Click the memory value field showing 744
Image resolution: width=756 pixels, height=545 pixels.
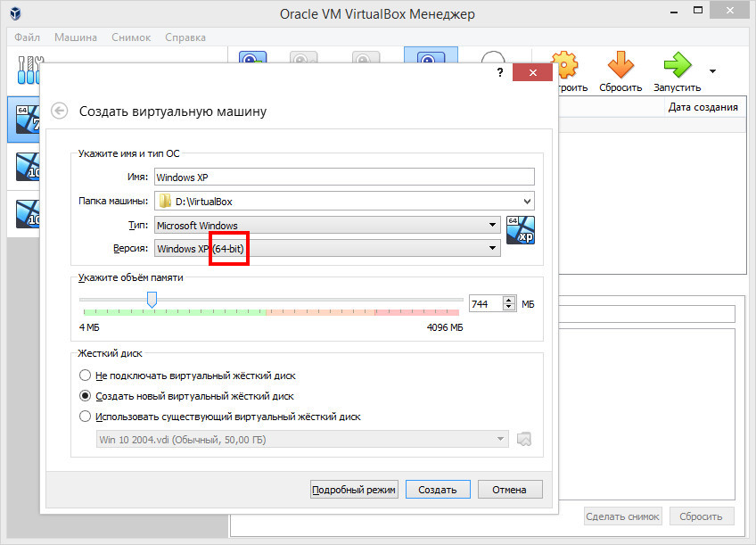pyautogui.click(x=486, y=304)
